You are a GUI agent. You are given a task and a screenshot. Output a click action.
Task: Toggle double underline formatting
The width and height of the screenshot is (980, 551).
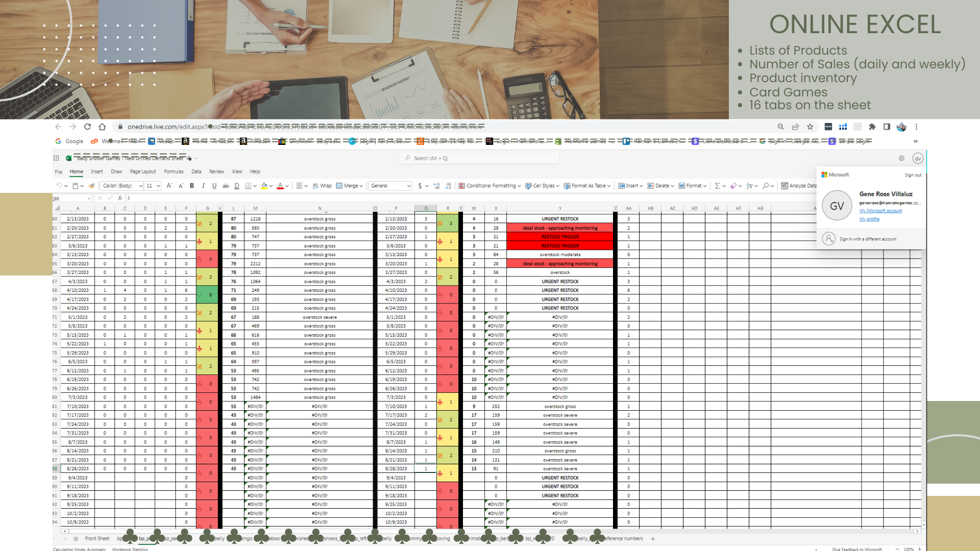tap(237, 186)
